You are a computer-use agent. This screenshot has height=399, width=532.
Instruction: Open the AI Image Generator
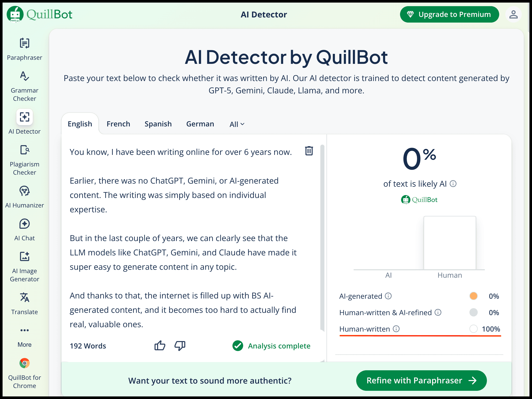pos(25,267)
